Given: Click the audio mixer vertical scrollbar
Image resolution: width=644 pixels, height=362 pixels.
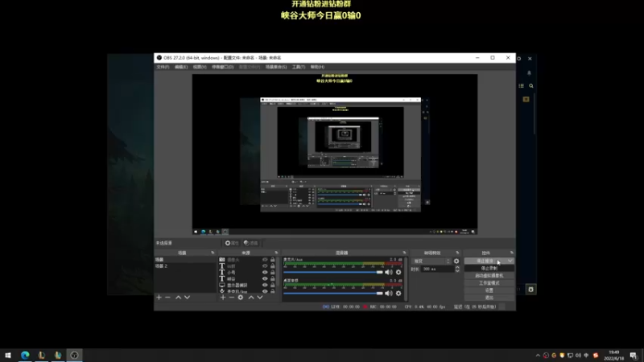Looking at the screenshot, I should 406,278.
